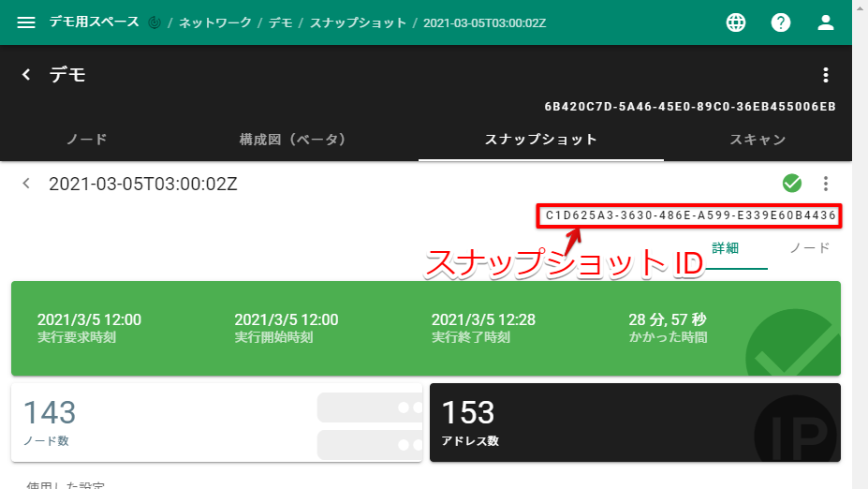Open the 153 アドレス数 card
Screen dimensions: 868x489
(x=635, y=422)
